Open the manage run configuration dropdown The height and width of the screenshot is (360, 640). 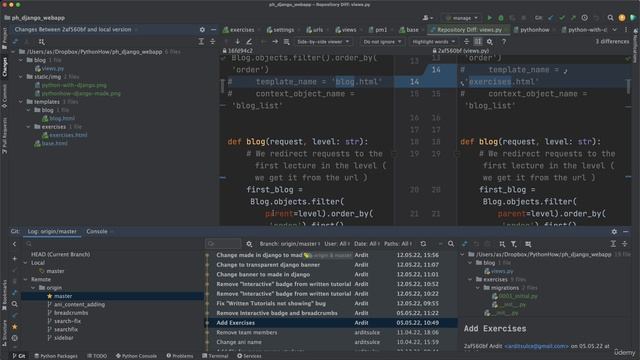point(462,18)
